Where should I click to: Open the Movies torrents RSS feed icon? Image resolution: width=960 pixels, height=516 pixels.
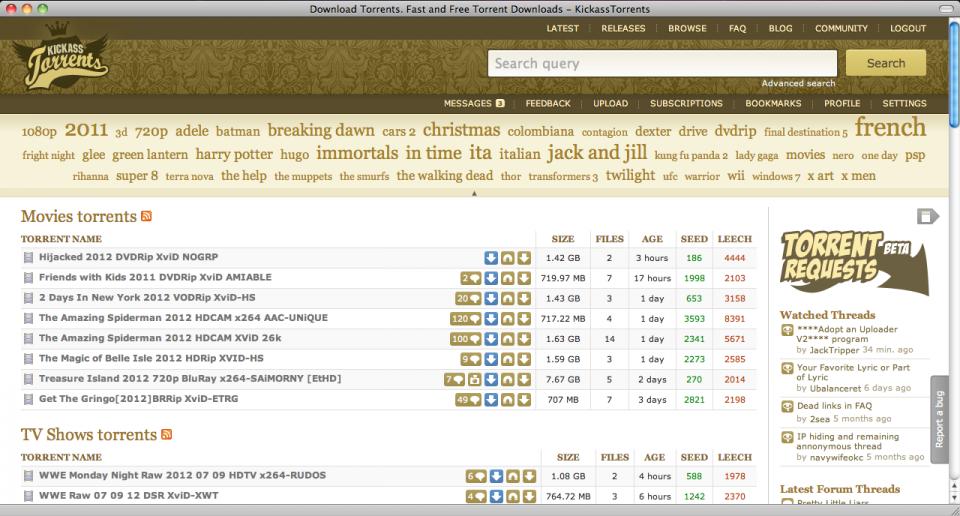click(x=146, y=216)
